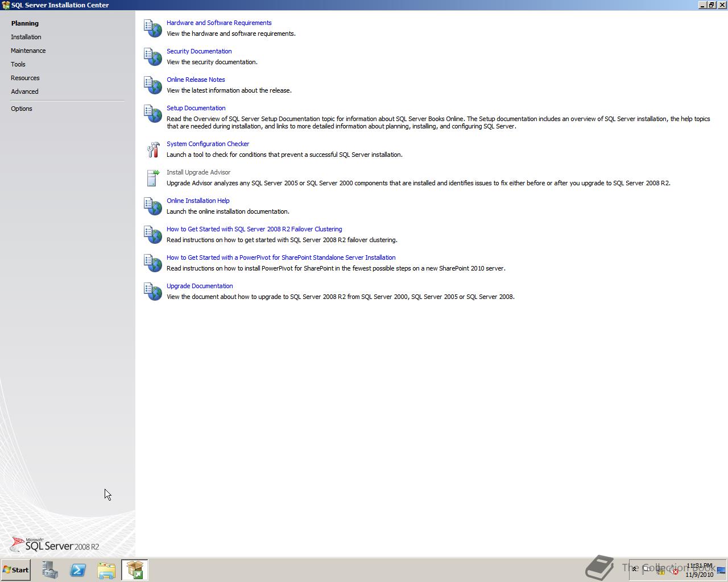The height and width of the screenshot is (582, 728).
Task: Open the Online Release Notes link
Action: click(x=196, y=80)
